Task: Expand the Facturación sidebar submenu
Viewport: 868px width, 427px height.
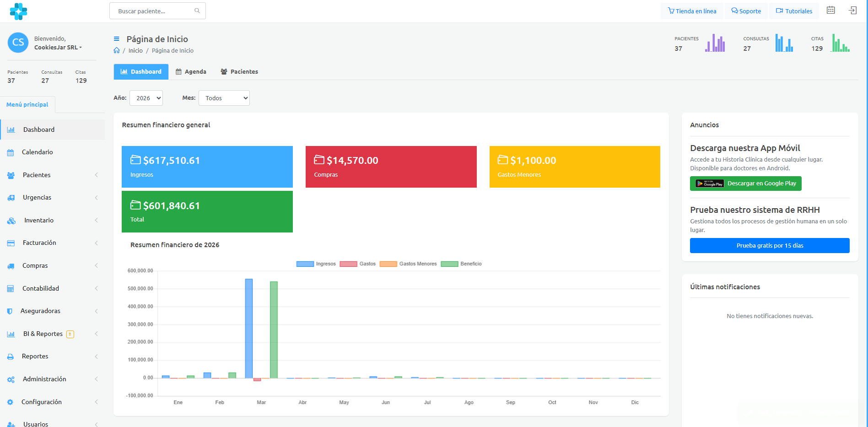Action: (53, 243)
